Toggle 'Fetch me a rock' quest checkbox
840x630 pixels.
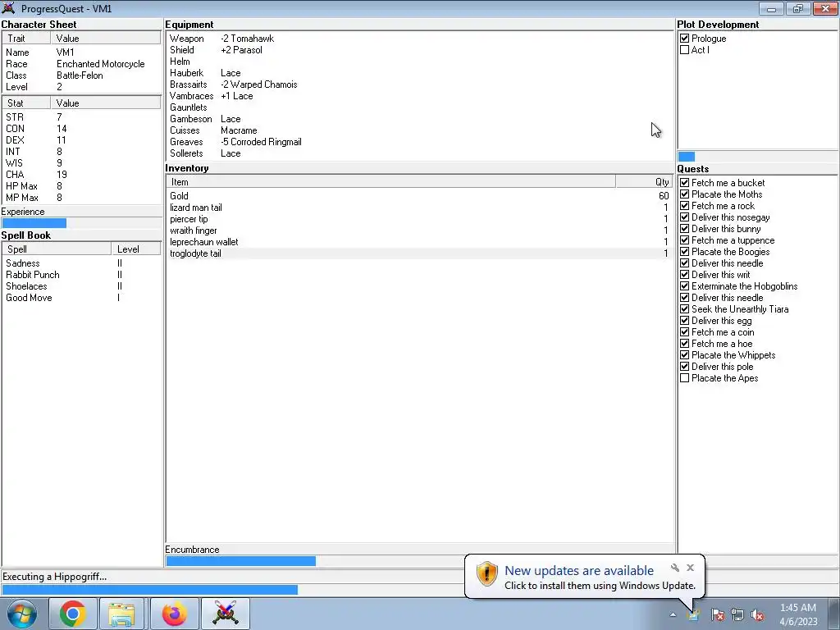685,206
